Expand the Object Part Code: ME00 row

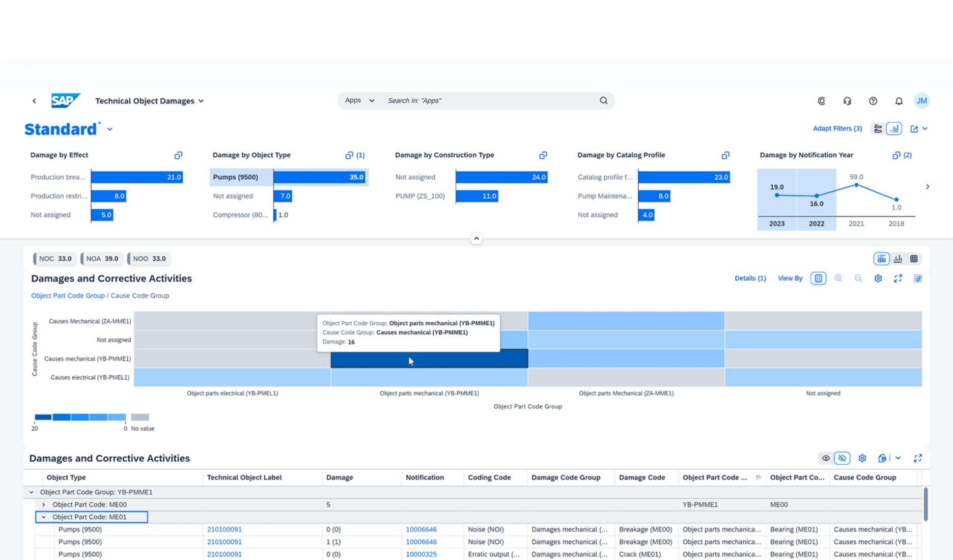[x=44, y=505]
